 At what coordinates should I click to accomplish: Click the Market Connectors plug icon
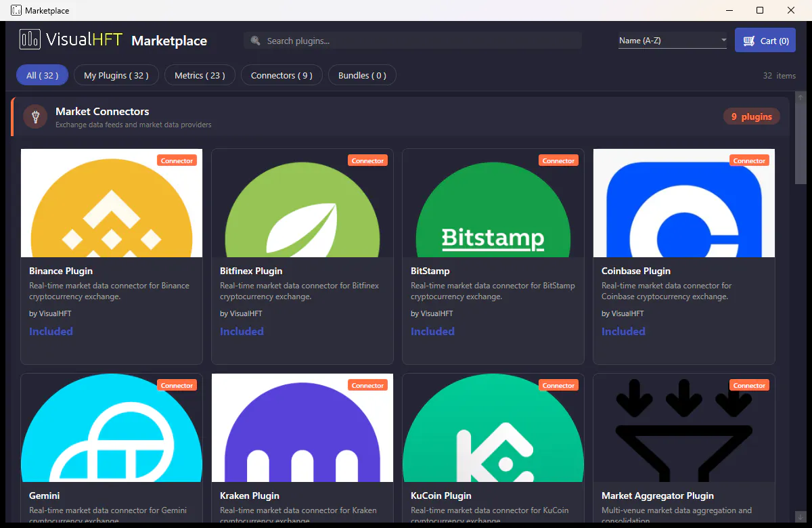35,116
